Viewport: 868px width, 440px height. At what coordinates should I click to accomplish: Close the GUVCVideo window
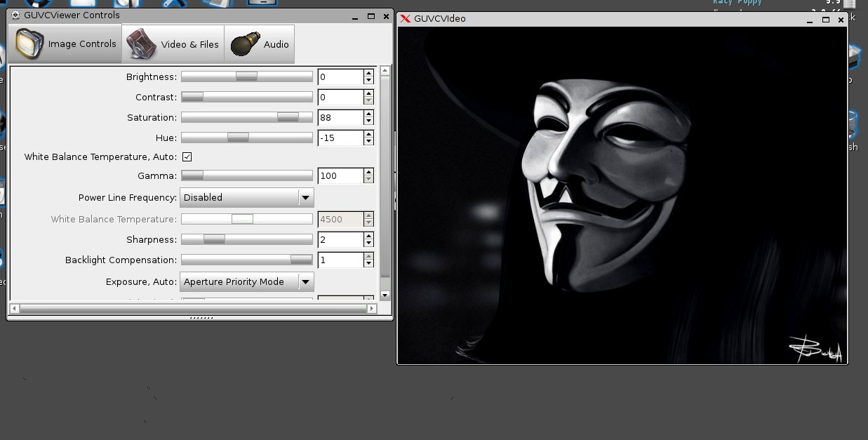[841, 19]
